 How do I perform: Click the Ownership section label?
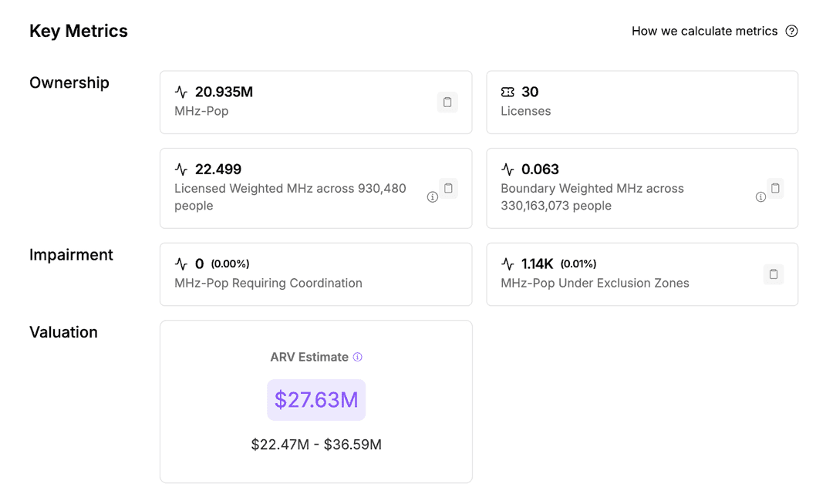pyautogui.click(x=69, y=83)
